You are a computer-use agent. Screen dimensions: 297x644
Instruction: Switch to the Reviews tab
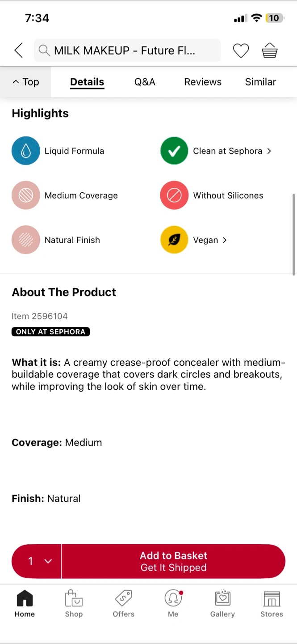coord(203,82)
